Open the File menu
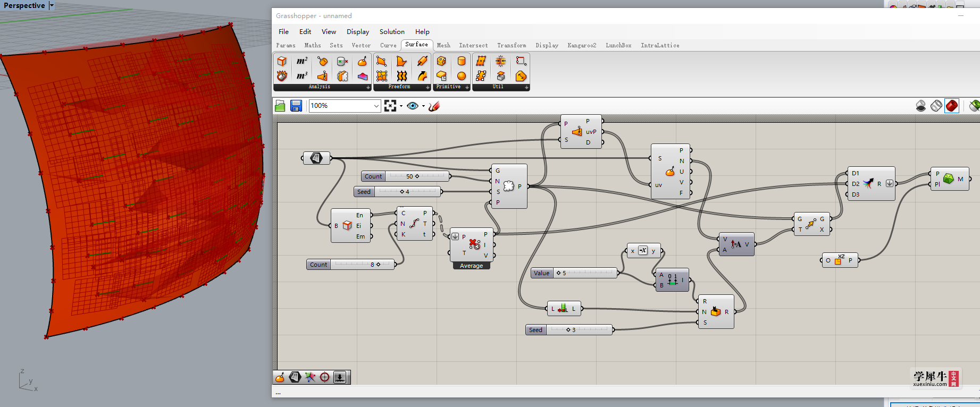Viewport: 980px width, 407px height. tap(283, 31)
